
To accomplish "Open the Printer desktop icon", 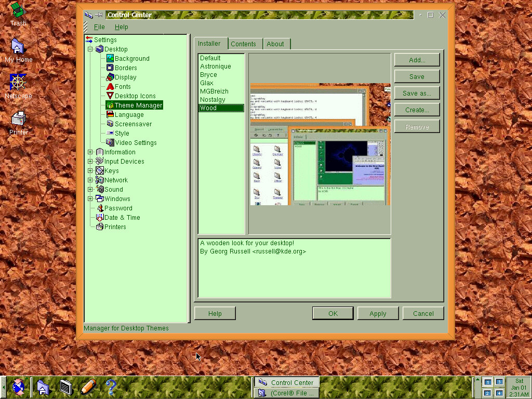I will 18,119.
